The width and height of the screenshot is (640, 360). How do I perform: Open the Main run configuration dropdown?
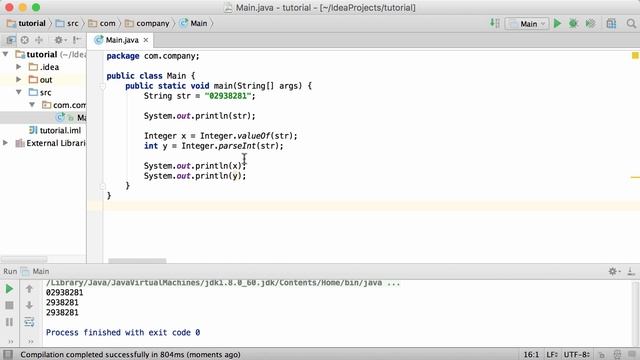[527, 24]
